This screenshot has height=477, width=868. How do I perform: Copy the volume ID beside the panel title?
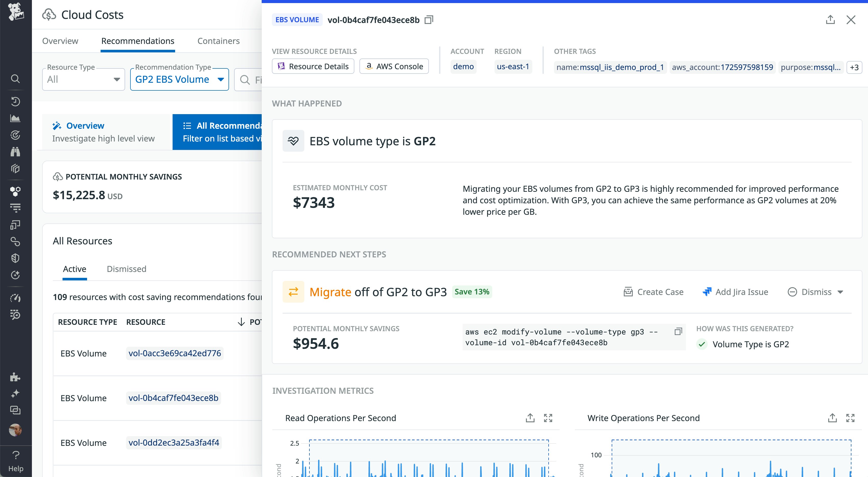click(429, 20)
